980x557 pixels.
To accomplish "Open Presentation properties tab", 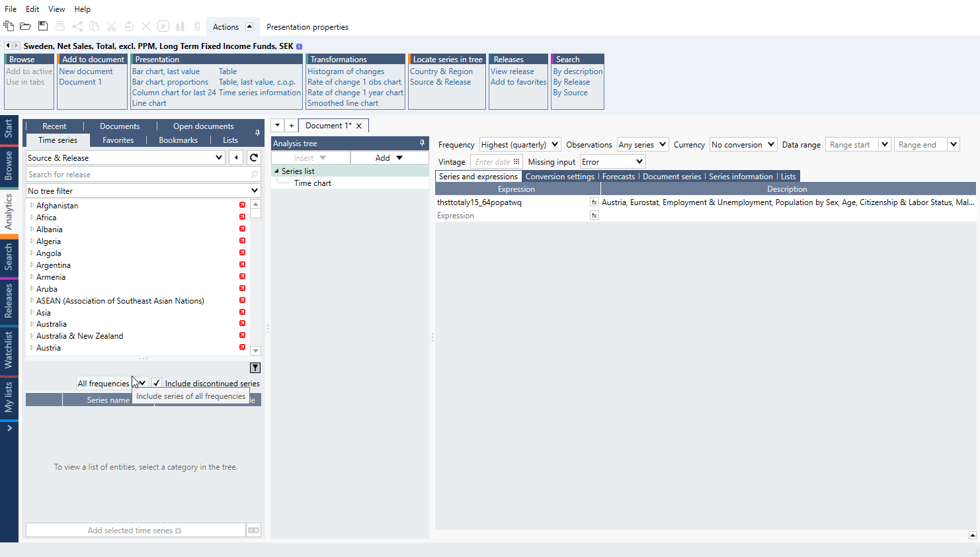I will tap(307, 27).
